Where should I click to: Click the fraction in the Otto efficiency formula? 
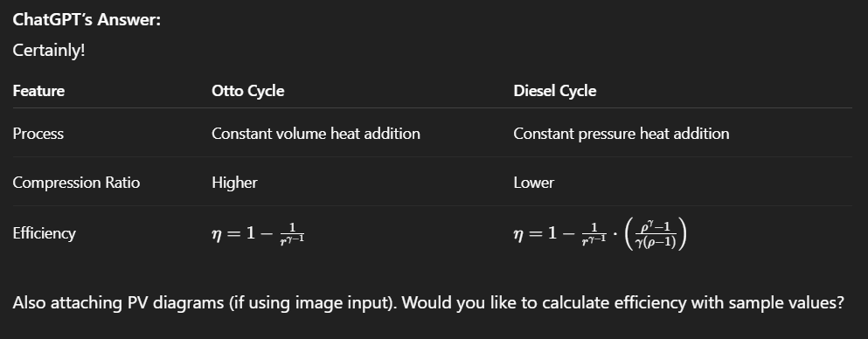pos(292,234)
